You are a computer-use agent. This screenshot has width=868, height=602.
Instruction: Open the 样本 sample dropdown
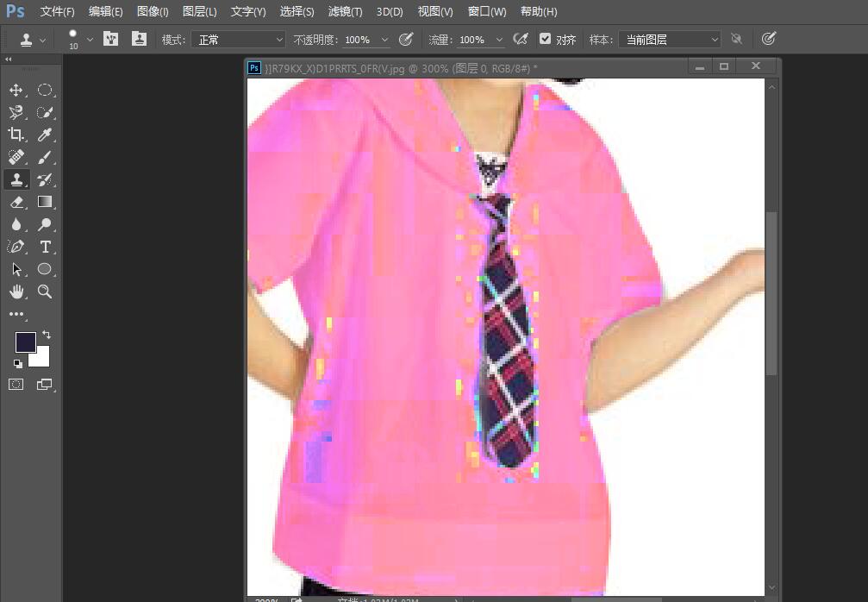[670, 40]
